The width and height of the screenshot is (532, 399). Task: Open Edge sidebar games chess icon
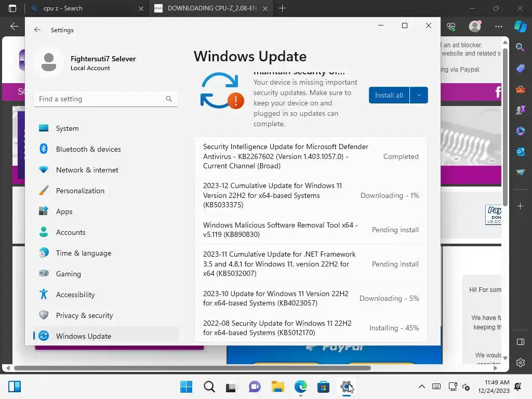pyautogui.click(x=520, y=110)
